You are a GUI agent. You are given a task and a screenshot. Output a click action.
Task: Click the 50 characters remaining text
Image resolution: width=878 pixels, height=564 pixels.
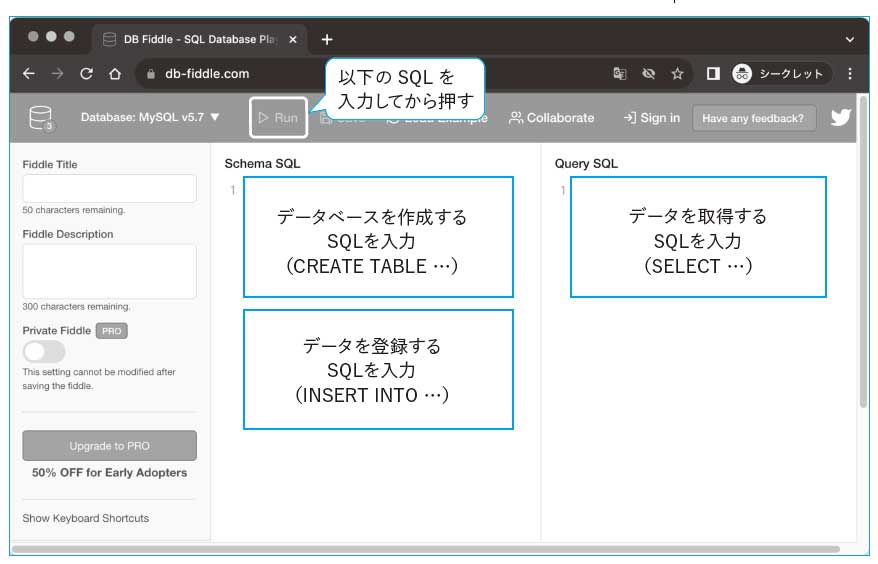[x=74, y=210]
